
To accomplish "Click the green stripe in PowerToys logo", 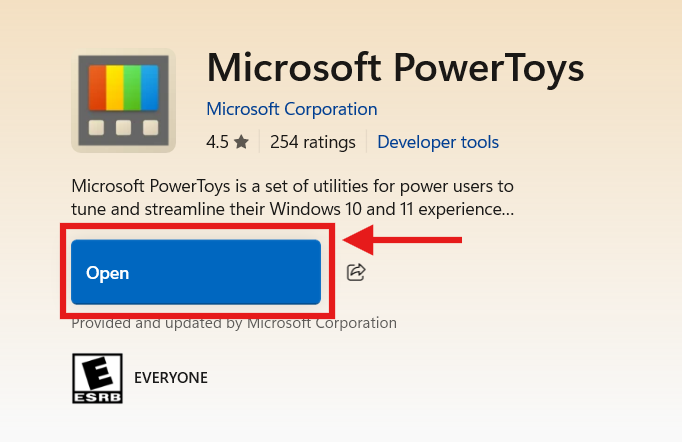I will 132,87.
